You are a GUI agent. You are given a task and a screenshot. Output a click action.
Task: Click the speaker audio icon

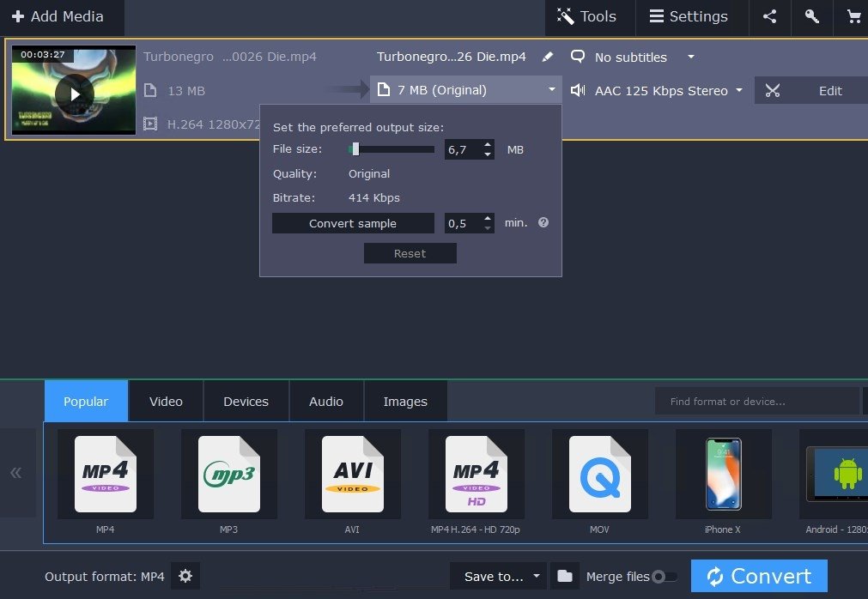pyautogui.click(x=578, y=90)
